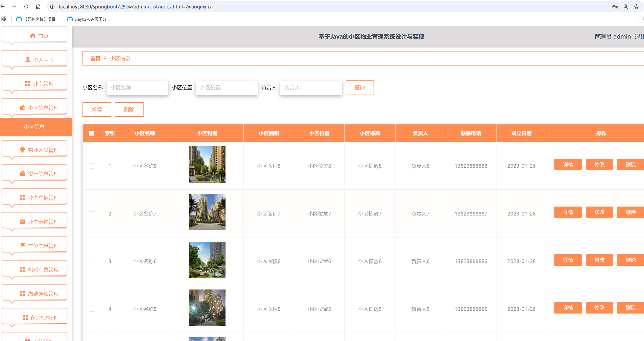
Task: Click the 删除 batch button above the table
Action: [x=129, y=109]
